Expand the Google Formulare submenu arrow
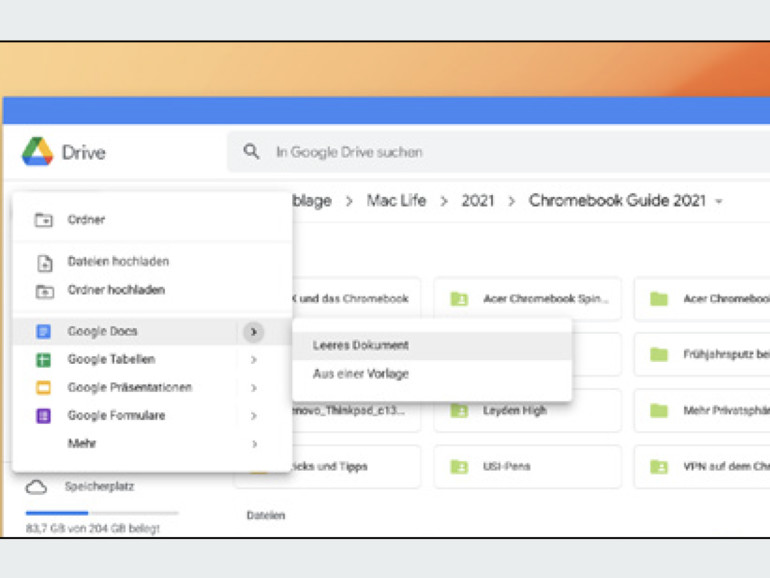 (x=253, y=416)
